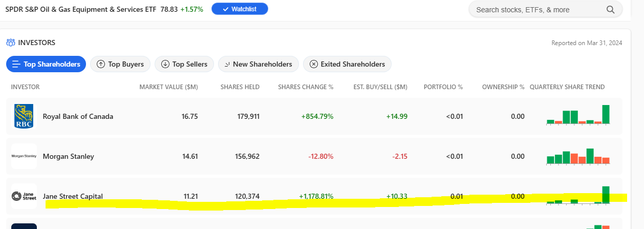Screen dimensions: 644x229
Task: Click the +1,178.81% shares change value
Action: point(316,196)
